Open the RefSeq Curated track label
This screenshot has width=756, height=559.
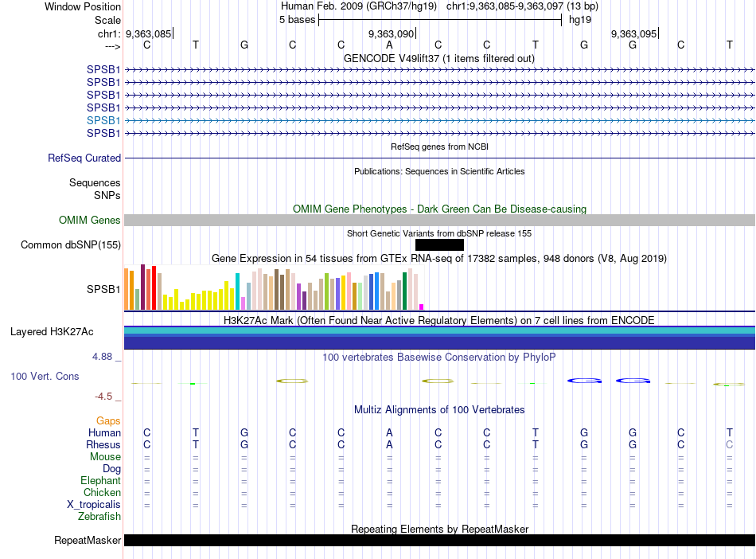(x=84, y=158)
